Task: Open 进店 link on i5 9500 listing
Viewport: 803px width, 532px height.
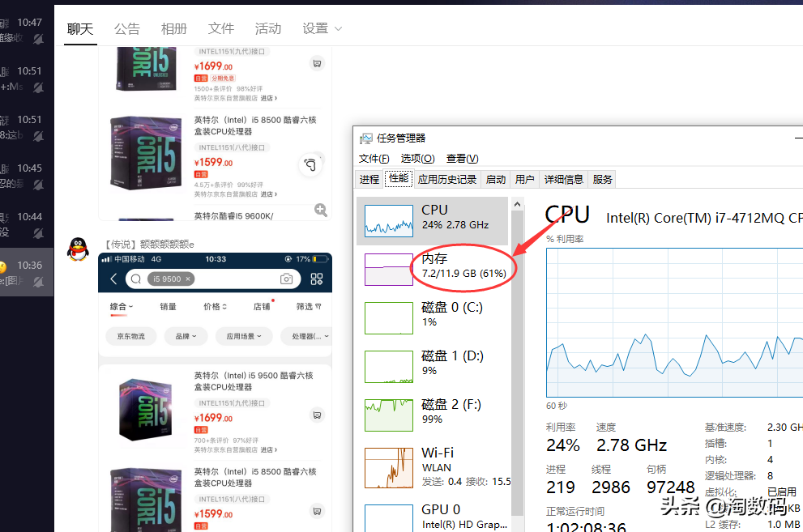Action: click(269, 449)
